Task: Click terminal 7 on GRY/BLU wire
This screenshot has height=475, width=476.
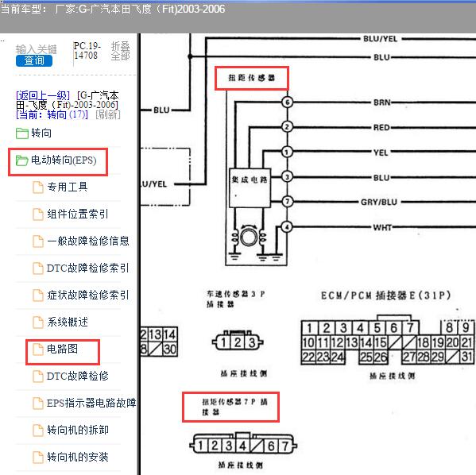Action: click(287, 201)
